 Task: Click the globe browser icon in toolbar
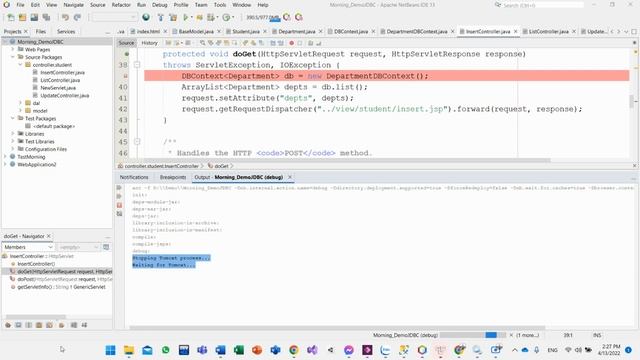coord(146,17)
